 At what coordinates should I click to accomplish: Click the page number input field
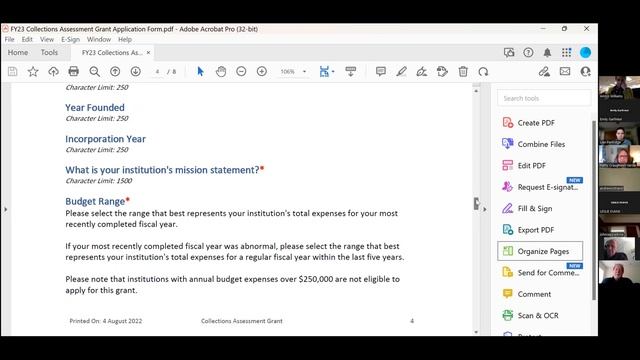pyautogui.click(x=157, y=71)
